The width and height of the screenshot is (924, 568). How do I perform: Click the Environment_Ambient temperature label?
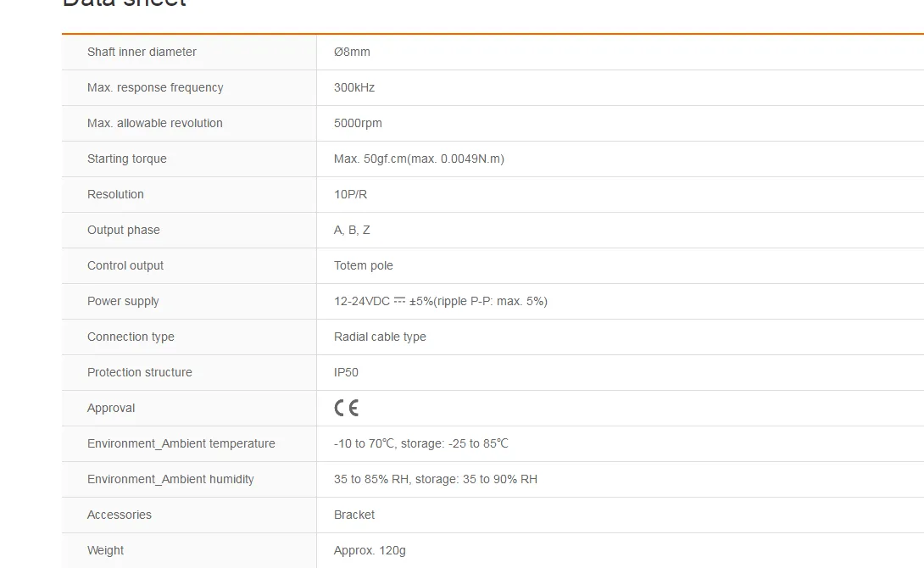[x=181, y=443]
